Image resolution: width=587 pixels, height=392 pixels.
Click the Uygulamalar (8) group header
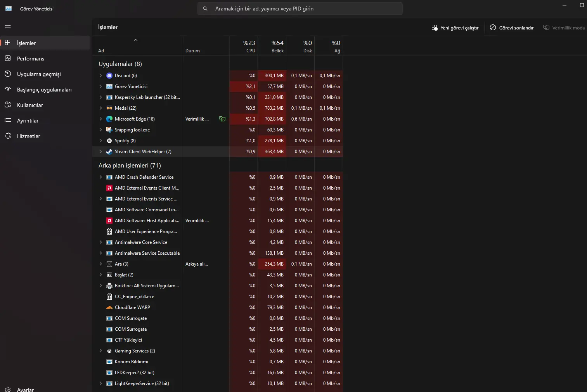(x=120, y=64)
